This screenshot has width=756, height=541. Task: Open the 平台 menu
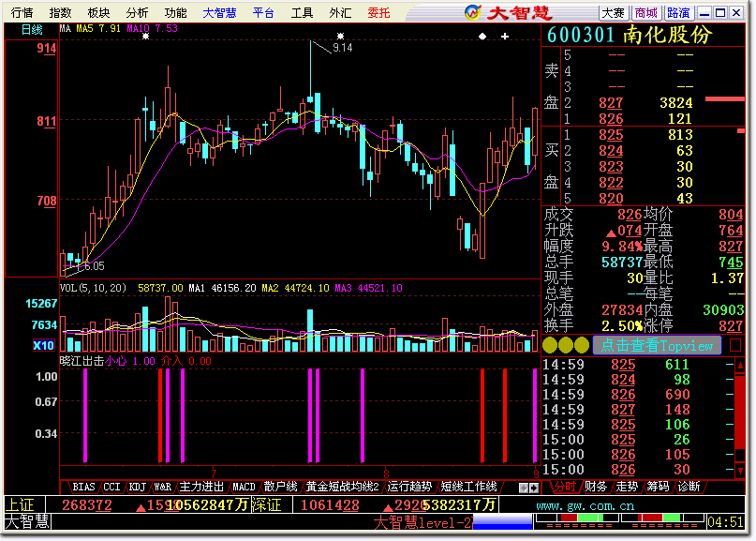[263, 12]
